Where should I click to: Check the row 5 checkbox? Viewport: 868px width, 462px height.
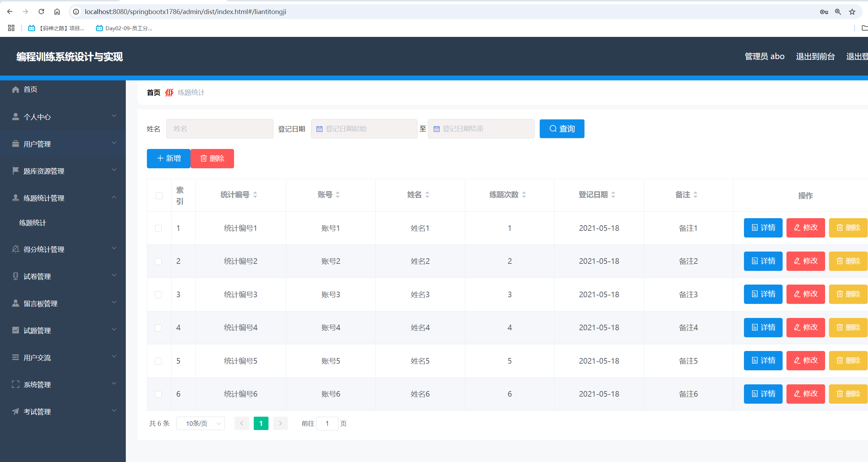(x=158, y=361)
